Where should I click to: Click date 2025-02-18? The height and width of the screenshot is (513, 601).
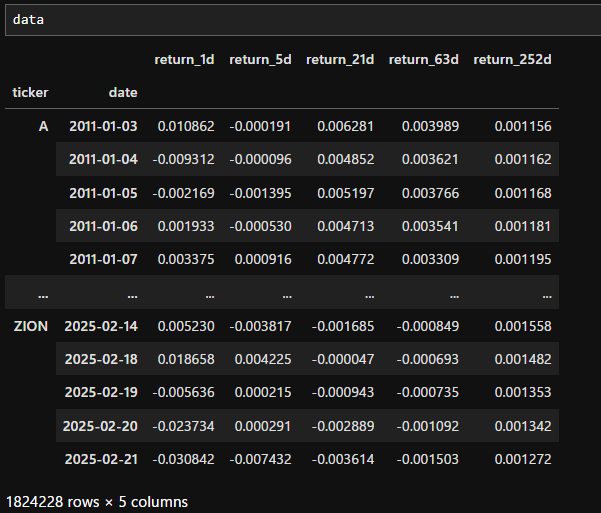click(101, 359)
